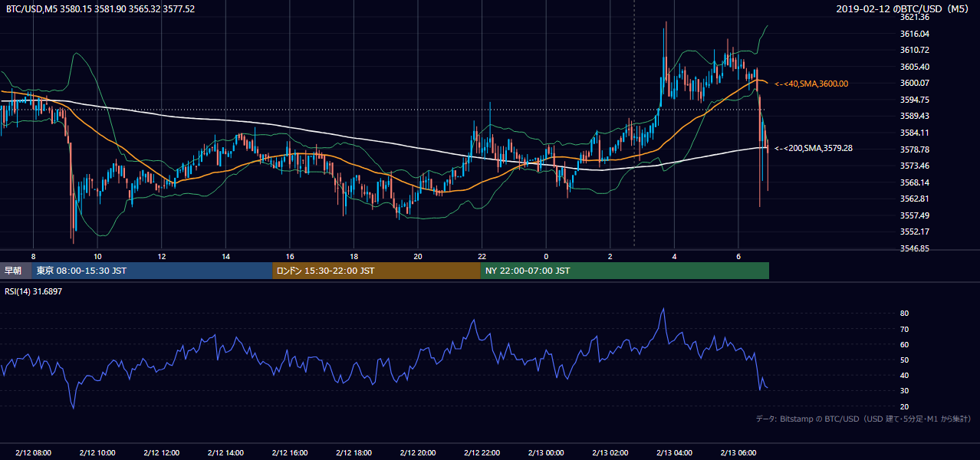
Task: Click RSI axis level 80
Action: 904,314
